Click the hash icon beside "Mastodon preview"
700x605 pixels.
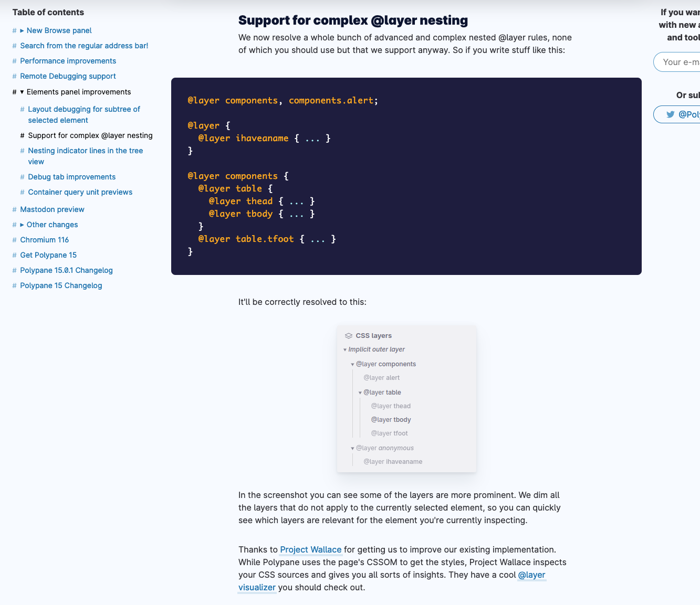13,209
